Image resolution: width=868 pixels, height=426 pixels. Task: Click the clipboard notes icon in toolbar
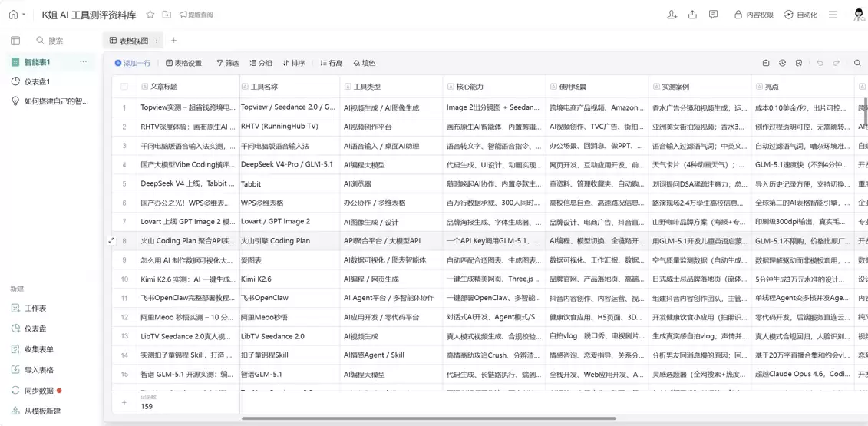click(x=766, y=63)
